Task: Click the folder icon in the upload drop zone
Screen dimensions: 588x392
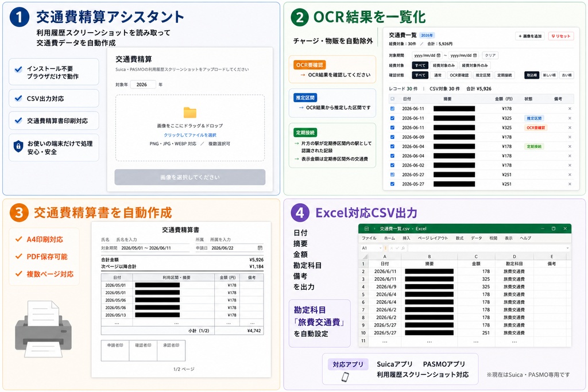Action: tap(190, 112)
